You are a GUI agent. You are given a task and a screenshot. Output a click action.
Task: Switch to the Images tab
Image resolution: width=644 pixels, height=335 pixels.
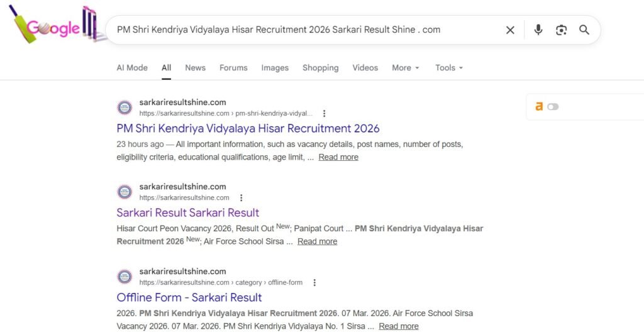(275, 68)
